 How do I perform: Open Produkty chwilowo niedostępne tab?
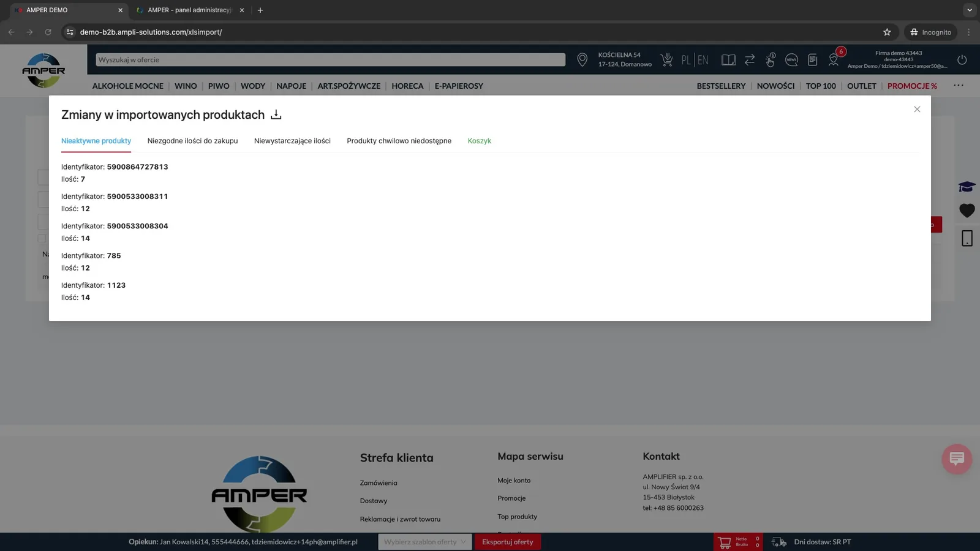click(399, 141)
